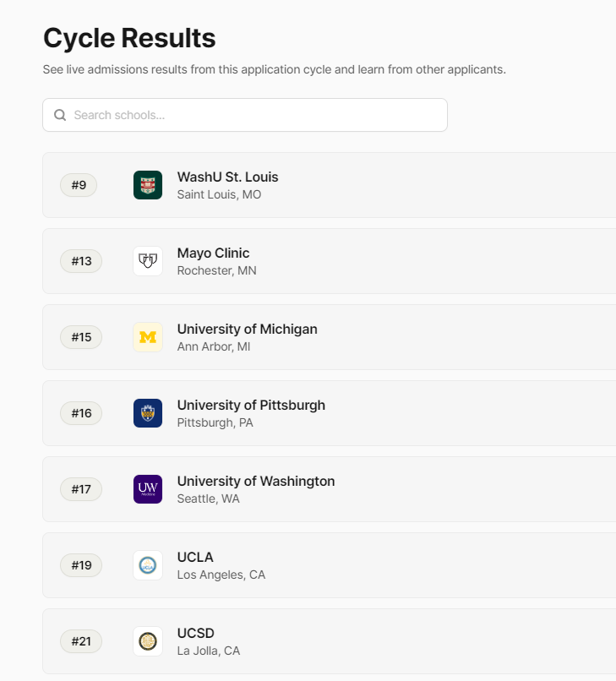Click the UCLA seal logo
The image size is (616, 681).
point(148,565)
